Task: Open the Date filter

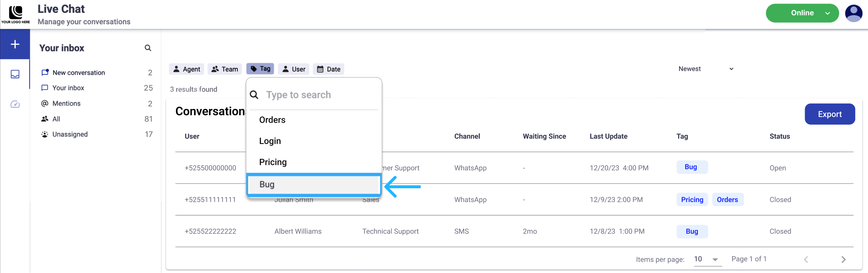Action: pos(328,69)
